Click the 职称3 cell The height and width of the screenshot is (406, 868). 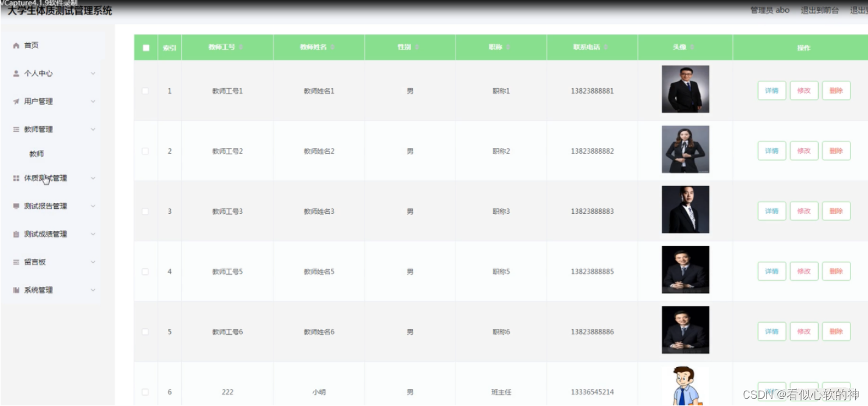point(501,211)
